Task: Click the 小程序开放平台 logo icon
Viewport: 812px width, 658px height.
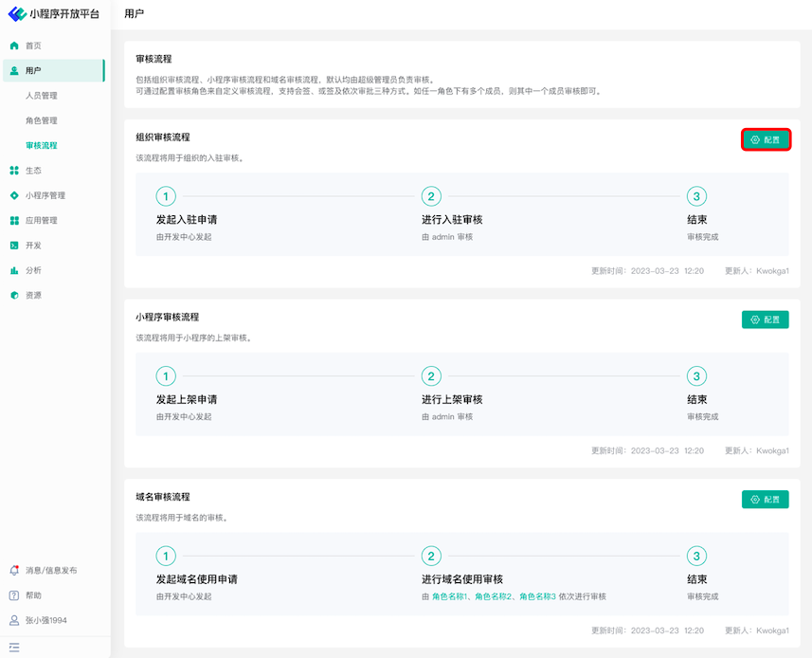Action: tap(17, 14)
